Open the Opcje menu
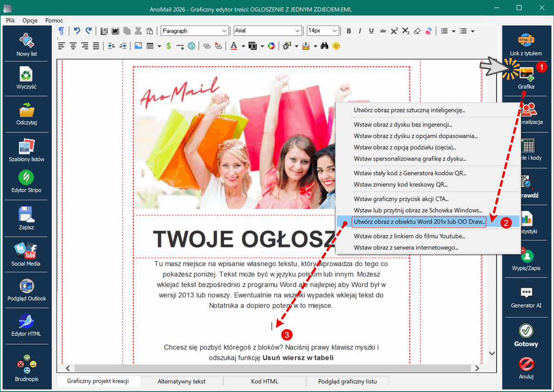The image size is (554, 392). point(30,20)
